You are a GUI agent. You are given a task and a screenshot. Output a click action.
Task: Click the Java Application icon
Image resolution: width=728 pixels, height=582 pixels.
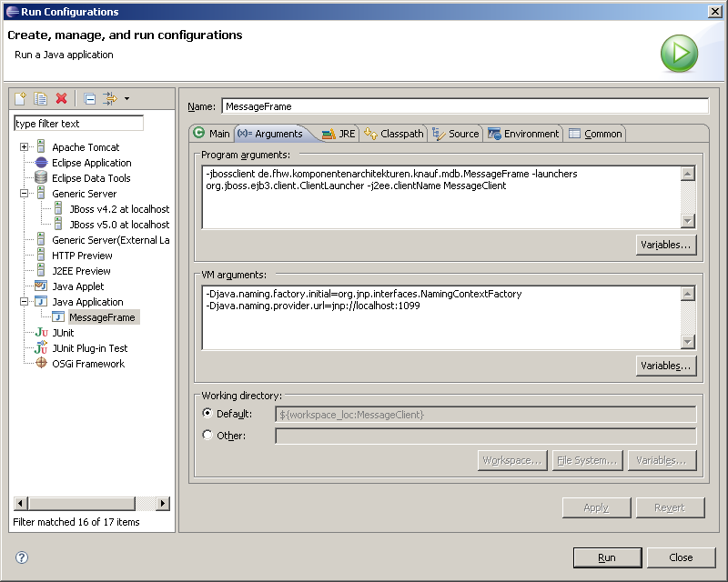click(41, 301)
